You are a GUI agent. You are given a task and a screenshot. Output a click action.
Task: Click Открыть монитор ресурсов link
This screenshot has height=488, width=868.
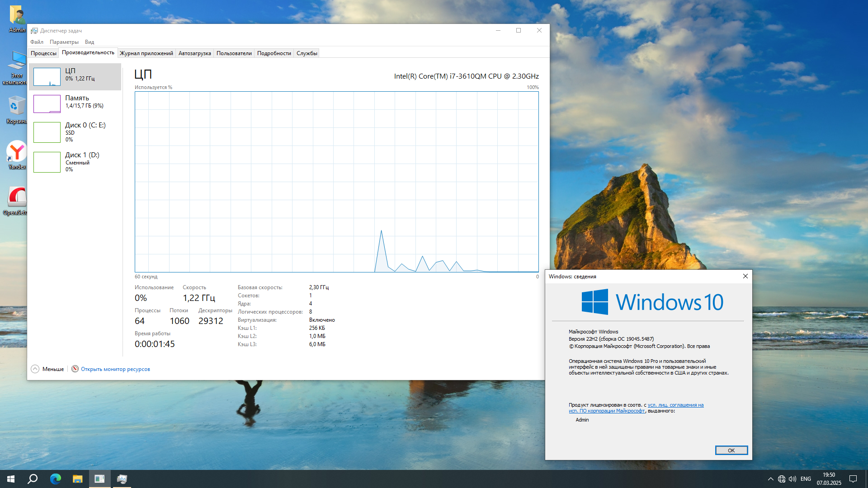click(115, 369)
